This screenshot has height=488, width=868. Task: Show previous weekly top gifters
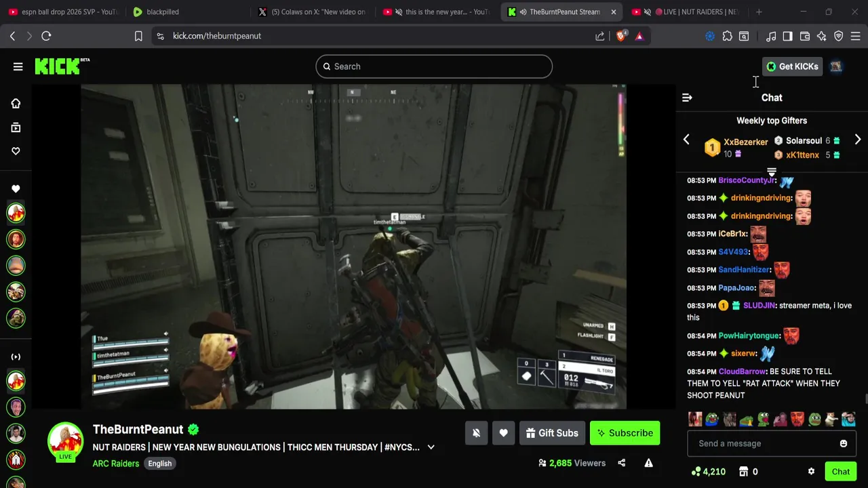click(686, 140)
